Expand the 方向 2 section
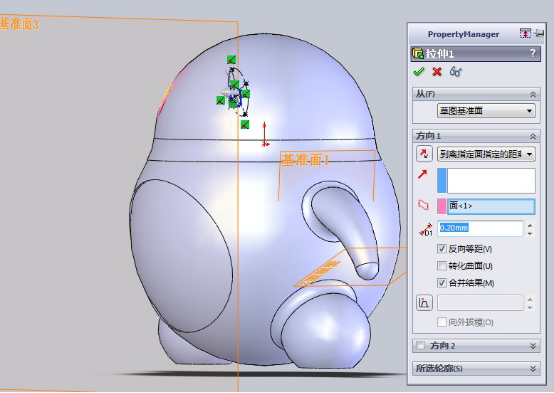The width and height of the screenshot is (554, 393). [533, 346]
